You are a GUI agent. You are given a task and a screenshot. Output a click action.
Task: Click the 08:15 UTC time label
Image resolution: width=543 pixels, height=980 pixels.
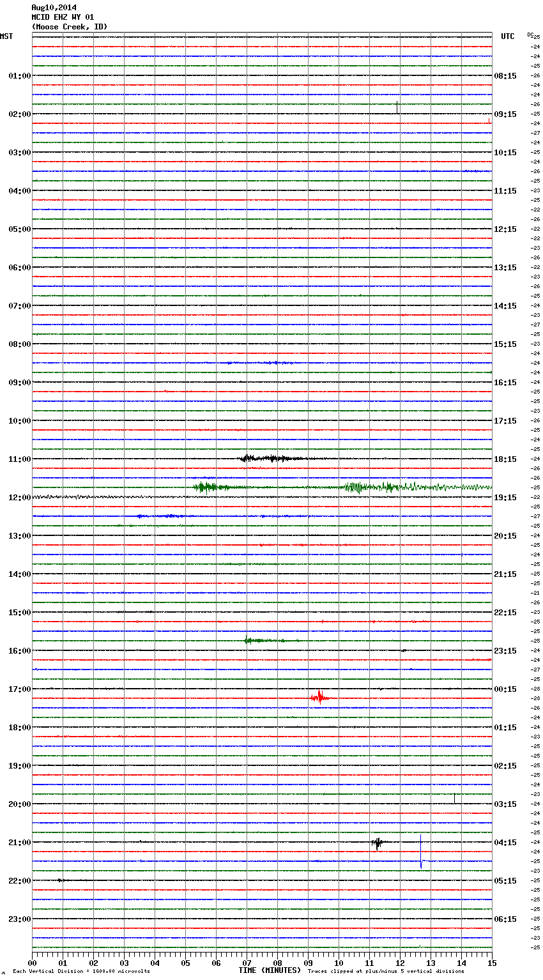[x=505, y=76]
